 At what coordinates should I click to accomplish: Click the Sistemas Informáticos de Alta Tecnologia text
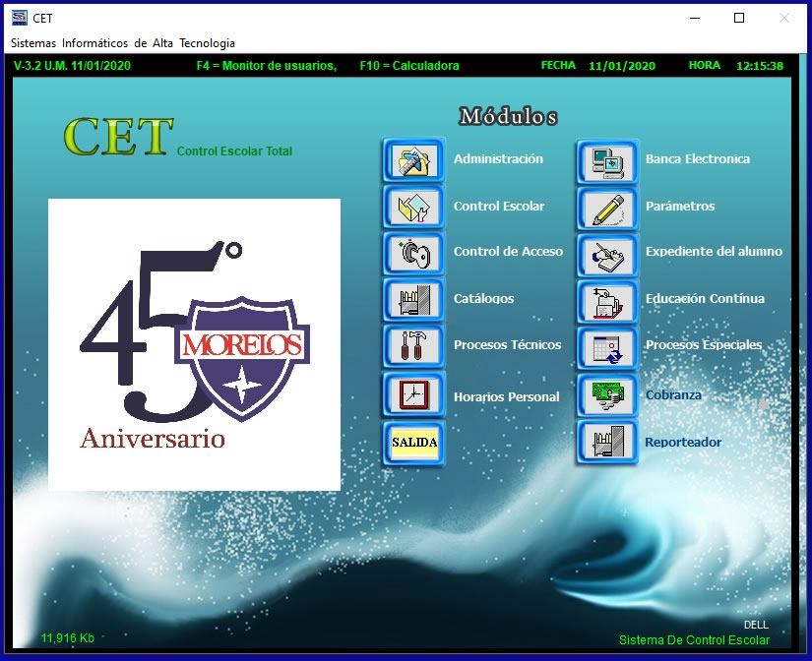coord(123,43)
